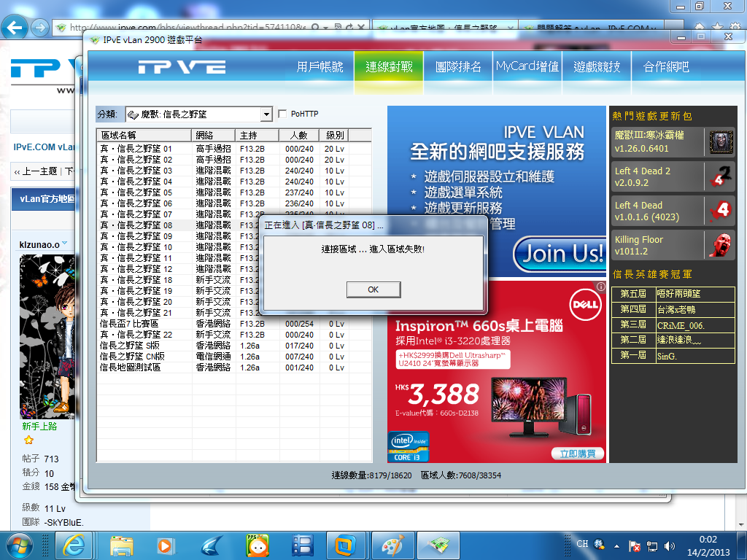Viewport: 747px width, 560px height.
Task: Switch to the 用戶帳號 tab
Action: 320,67
